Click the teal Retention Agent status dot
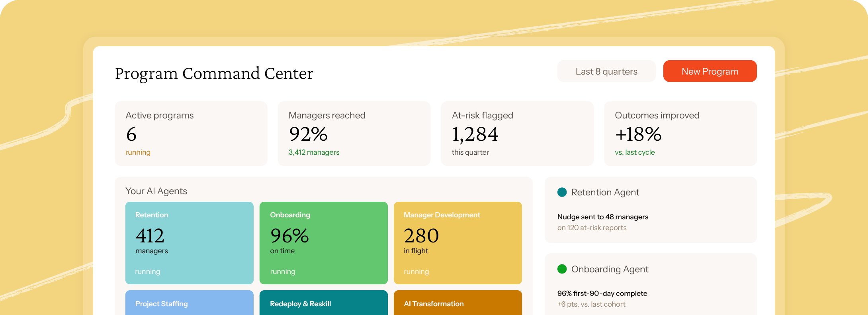This screenshot has height=315, width=868. (x=562, y=192)
